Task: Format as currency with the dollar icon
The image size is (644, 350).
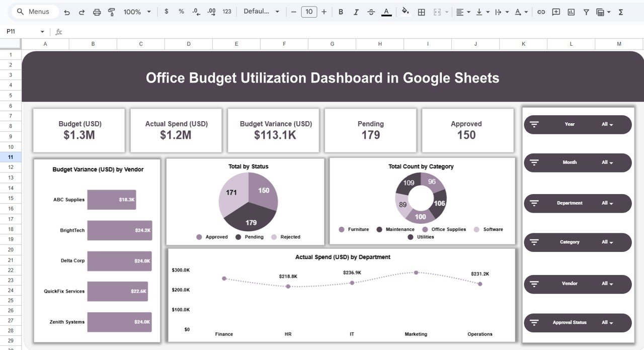Action: tap(167, 11)
